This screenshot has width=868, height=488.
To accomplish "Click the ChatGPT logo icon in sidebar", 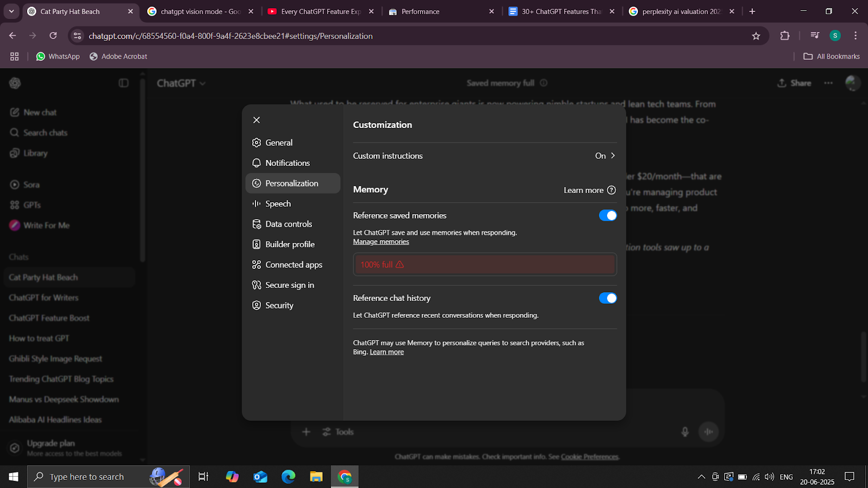I will (15, 83).
